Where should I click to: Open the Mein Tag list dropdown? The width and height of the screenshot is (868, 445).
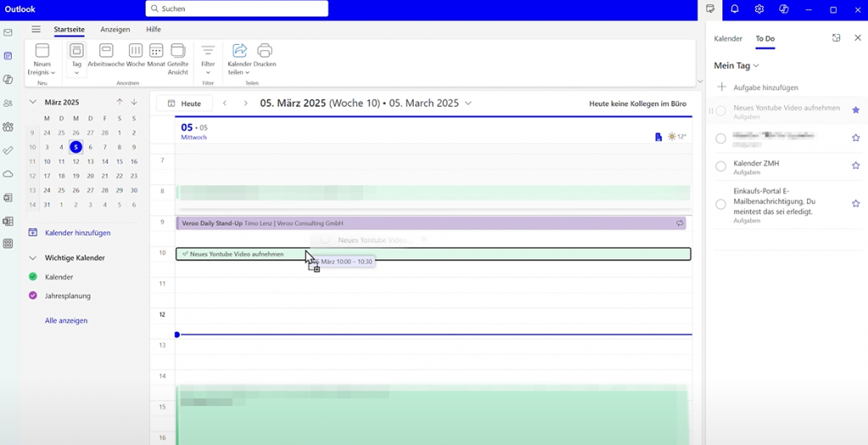pyautogui.click(x=755, y=66)
